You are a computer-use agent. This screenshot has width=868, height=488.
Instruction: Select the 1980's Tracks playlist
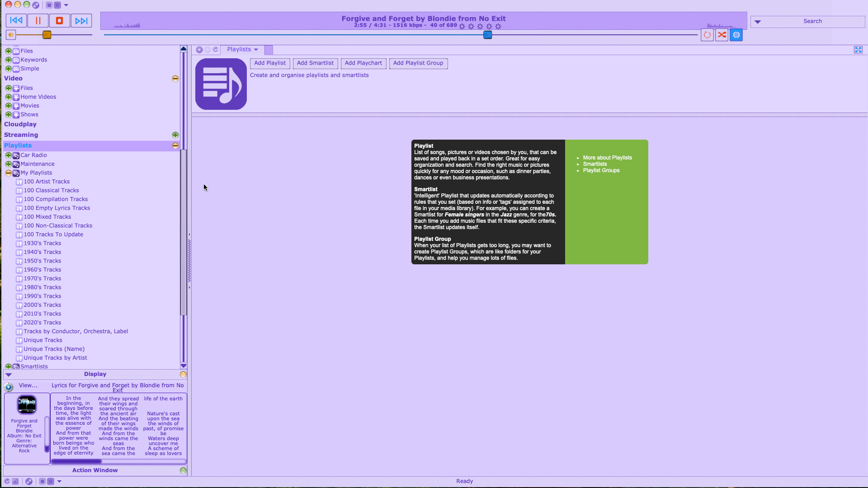coord(42,287)
